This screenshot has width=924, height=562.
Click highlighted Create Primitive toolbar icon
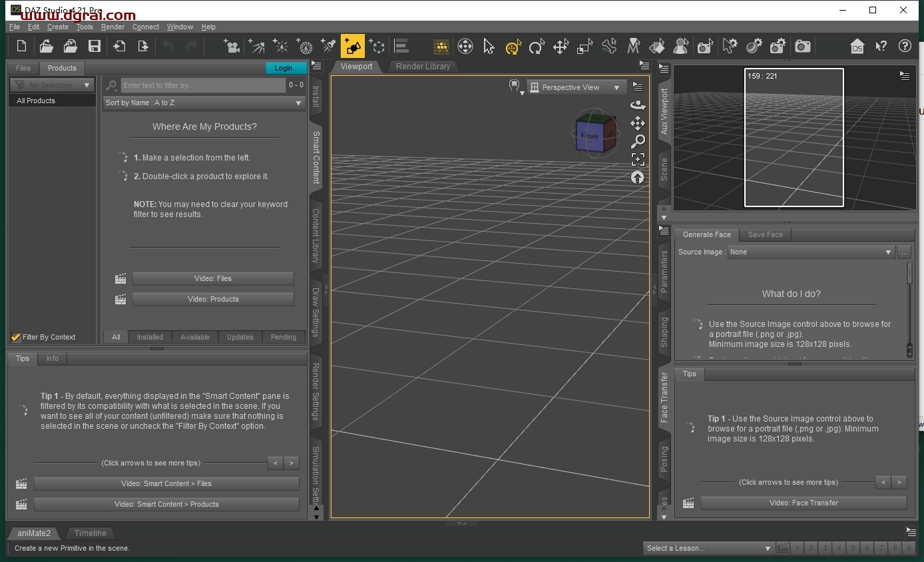(353, 46)
